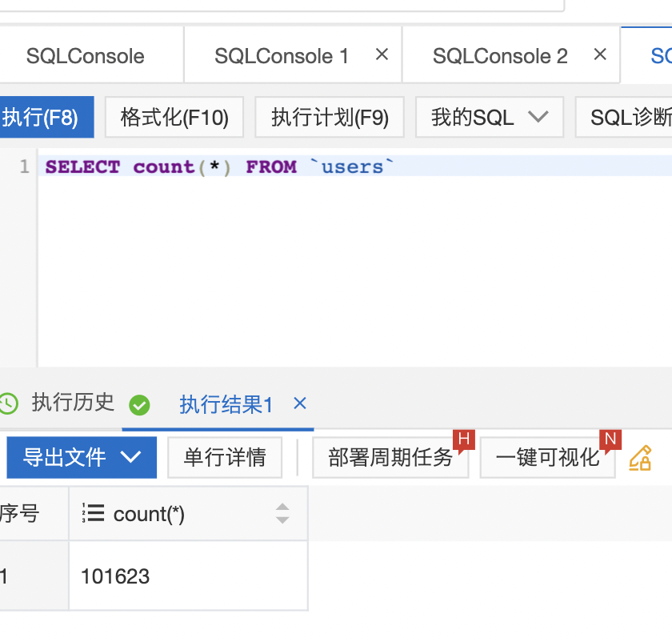Click the green success checkmark icon

tap(139, 406)
